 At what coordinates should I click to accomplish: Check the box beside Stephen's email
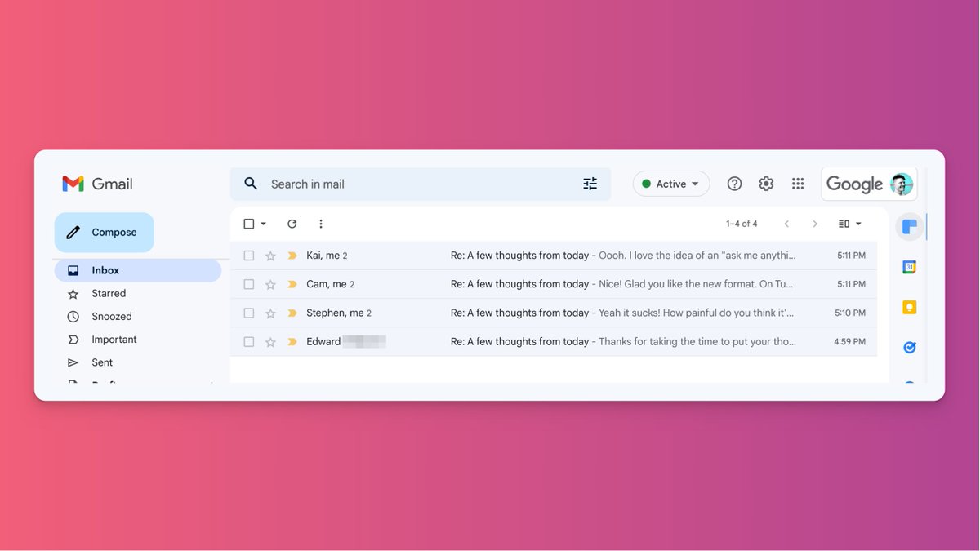point(249,313)
